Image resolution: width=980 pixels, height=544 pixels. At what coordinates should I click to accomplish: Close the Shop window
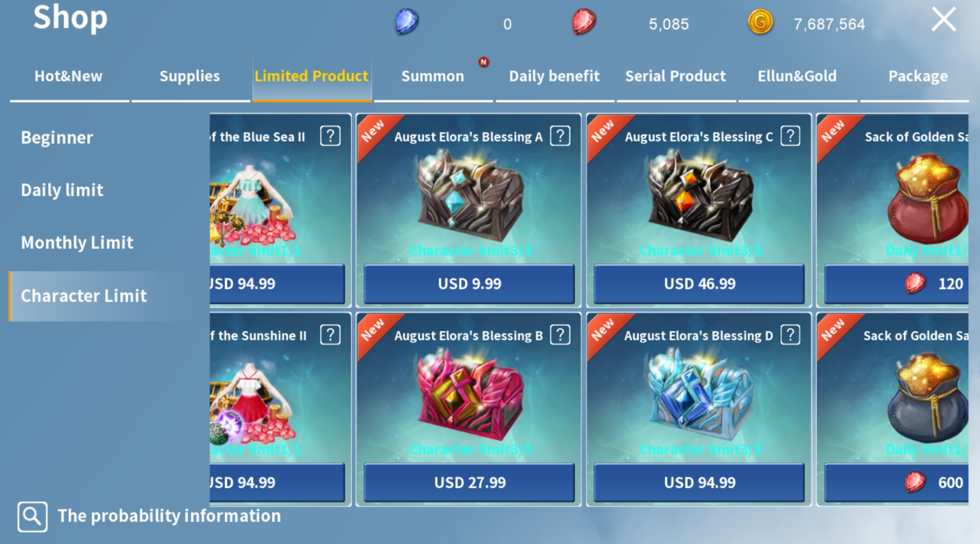(943, 19)
